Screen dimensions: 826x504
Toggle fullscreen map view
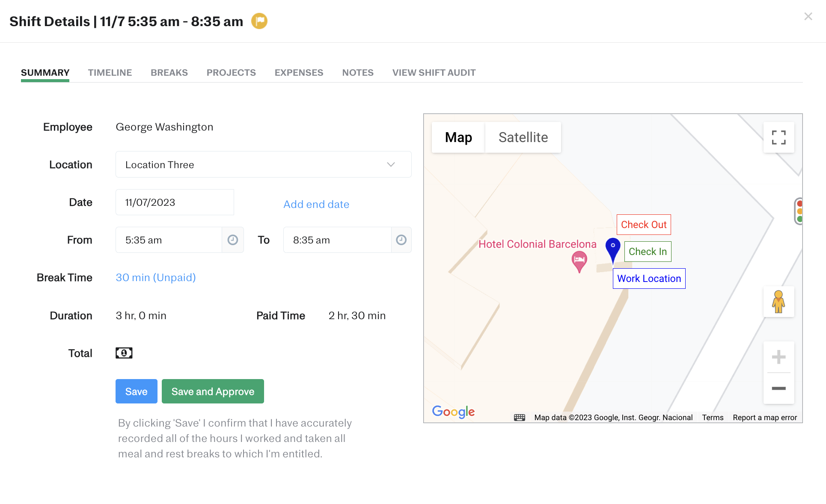coord(778,137)
